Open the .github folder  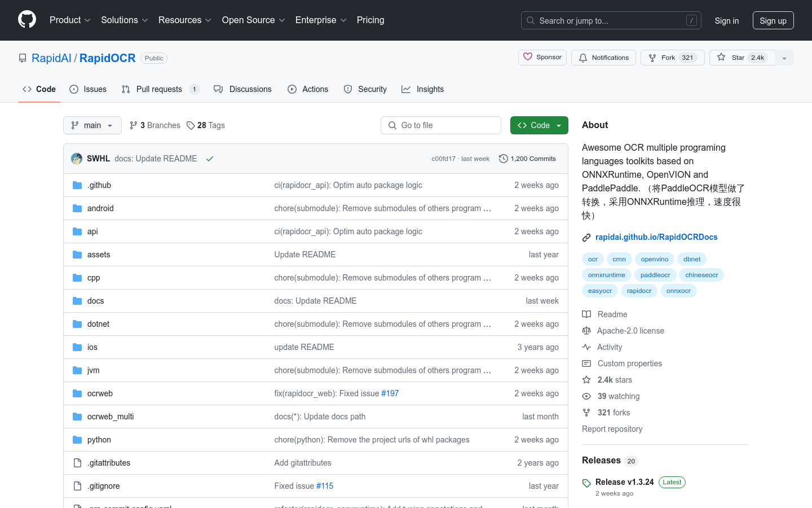(99, 185)
